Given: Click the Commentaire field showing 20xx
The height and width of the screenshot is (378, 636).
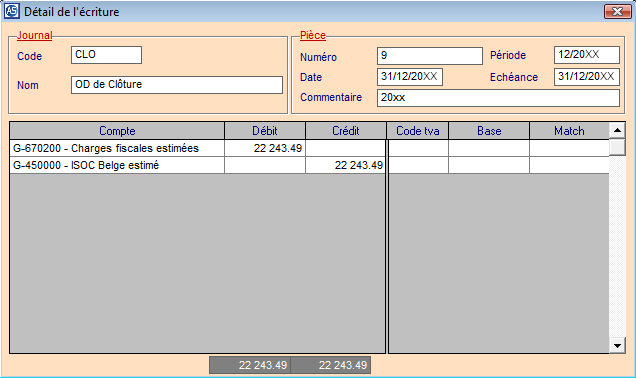Looking at the screenshot, I should (x=498, y=98).
